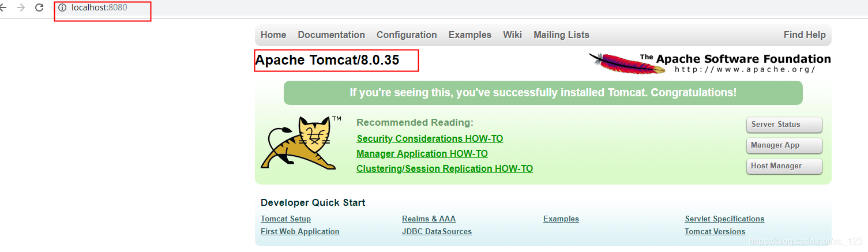Screen dimensions: 868x252
Task: Open the Find Help menu item
Action: 805,35
